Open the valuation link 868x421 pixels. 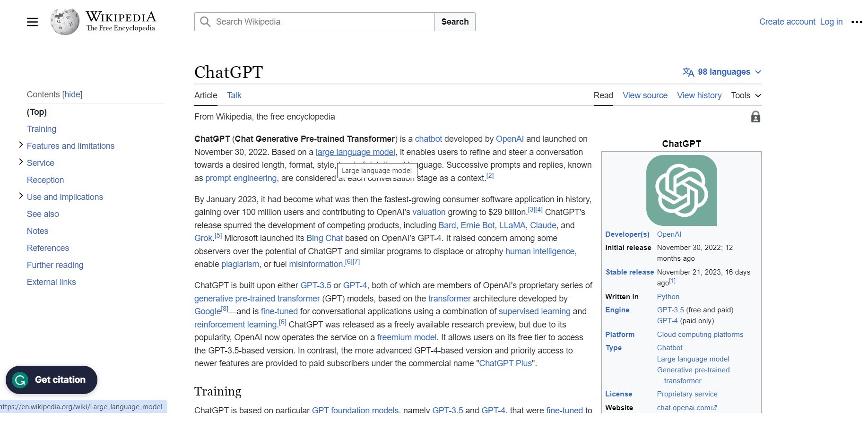point(429,212)
